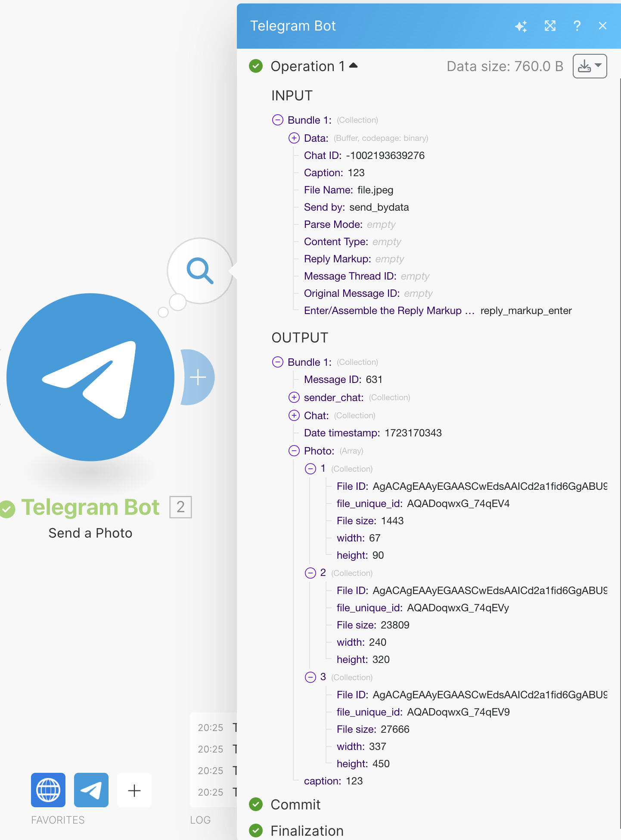Click the Finalization status check icon
This screenshot has height=840, width=621.
tap(256, 831)
